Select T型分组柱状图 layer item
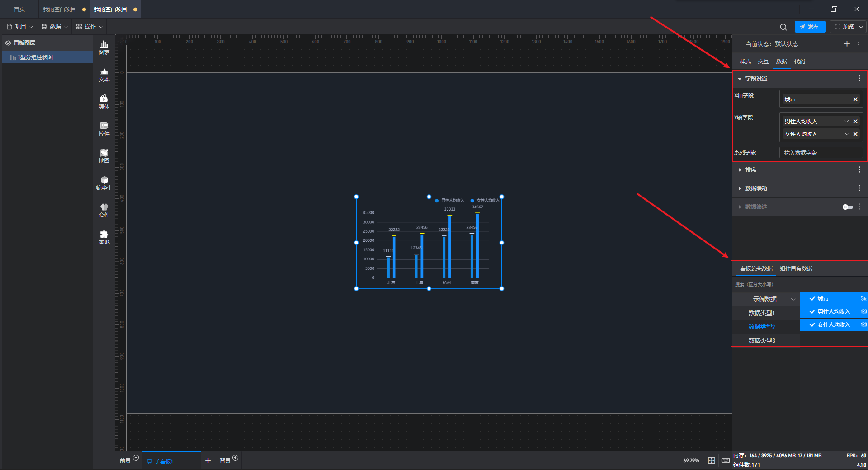The width and height of the screenshot is (868, 470). tap(47, 57)
